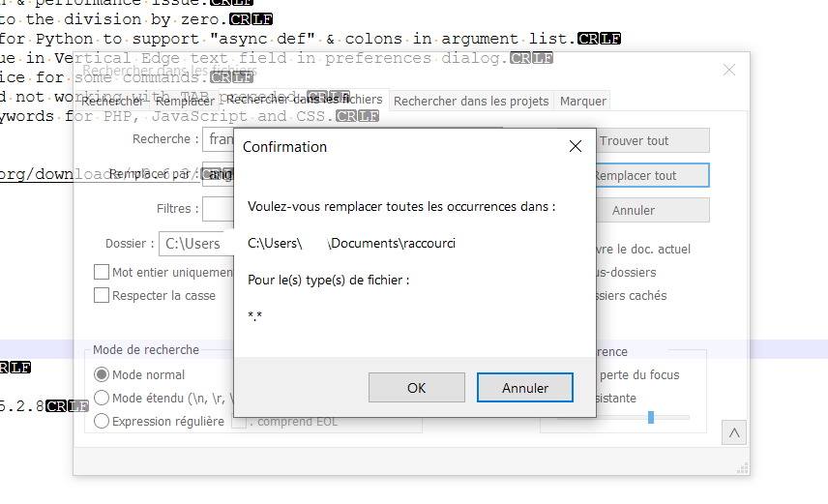Select Mode normal radio button
The height and width of the screenshot is (504, 828).
tap(102, 374)
